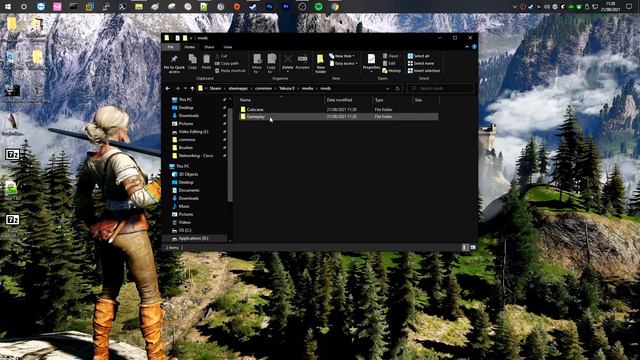Collapse the ribbon with the chevron
The width and height of the screenshot is (640, 360).
[x=467, y=47]
